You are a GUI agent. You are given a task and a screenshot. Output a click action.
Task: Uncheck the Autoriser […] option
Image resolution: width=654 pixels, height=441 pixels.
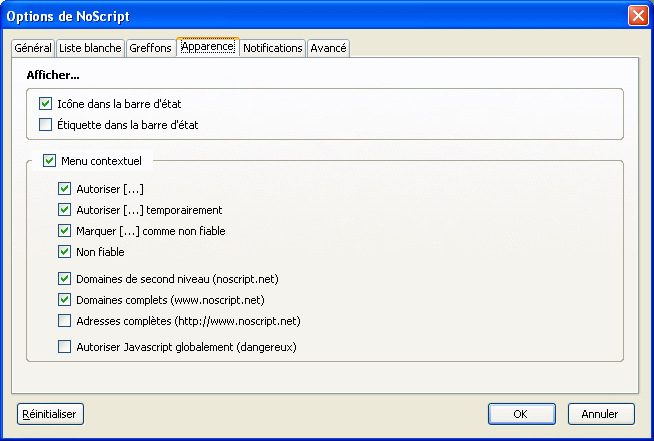point(64,189)
